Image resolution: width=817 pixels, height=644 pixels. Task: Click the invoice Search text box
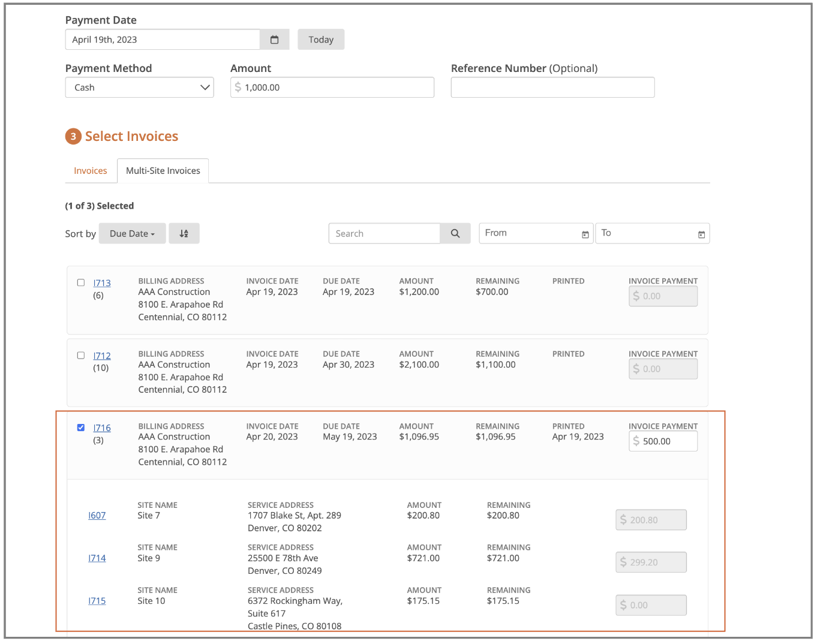point(385,234)
